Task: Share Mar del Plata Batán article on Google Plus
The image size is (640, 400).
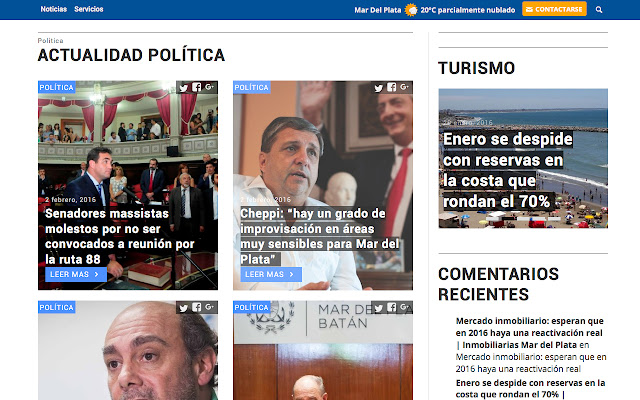Action: coord(404,307)
